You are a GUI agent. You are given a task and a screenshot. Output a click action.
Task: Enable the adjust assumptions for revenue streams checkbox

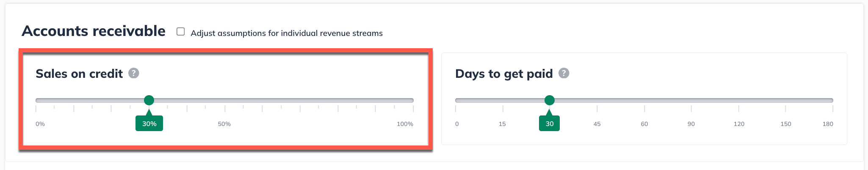pos(181,32)
